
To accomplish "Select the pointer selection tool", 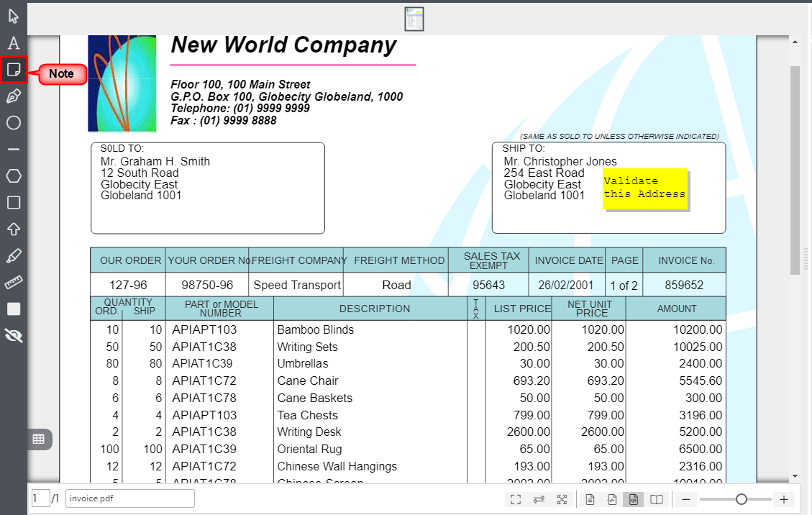I will (x=14, y=17).
